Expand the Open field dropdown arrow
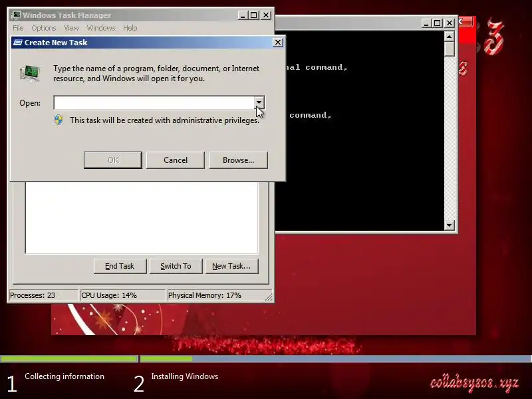The image size is (532, 399). [x=259, y=102]
